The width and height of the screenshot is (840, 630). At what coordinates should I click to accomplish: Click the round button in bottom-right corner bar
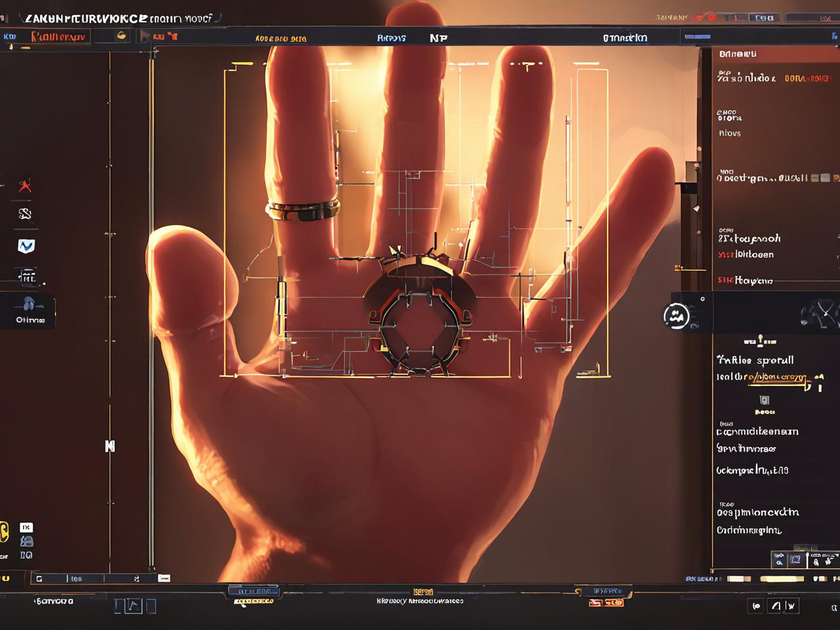755,606
